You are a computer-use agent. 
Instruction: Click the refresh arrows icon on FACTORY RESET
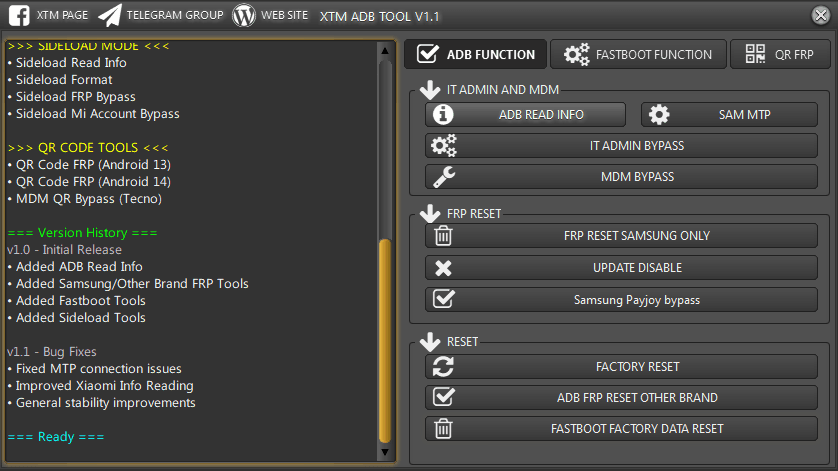pos(443,367)
